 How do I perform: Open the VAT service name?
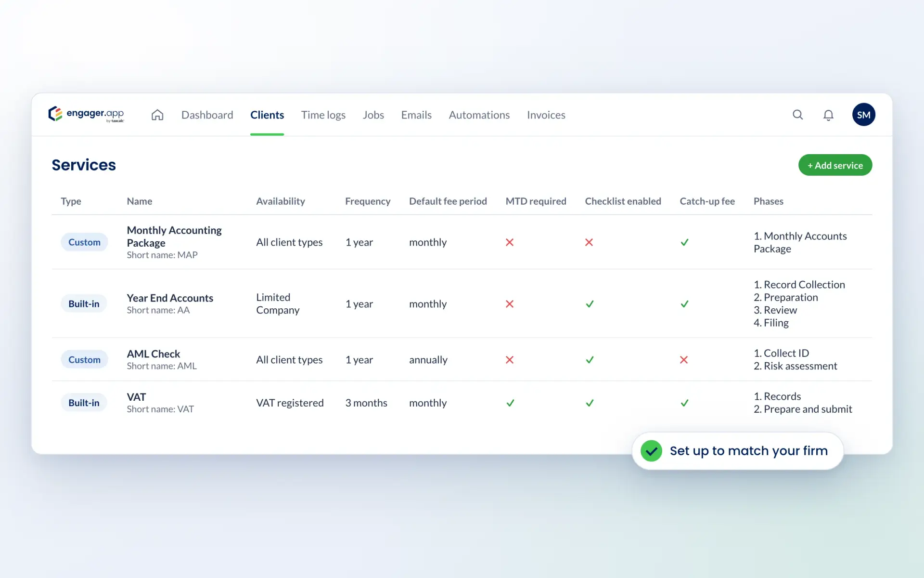(x=136, y=397)
